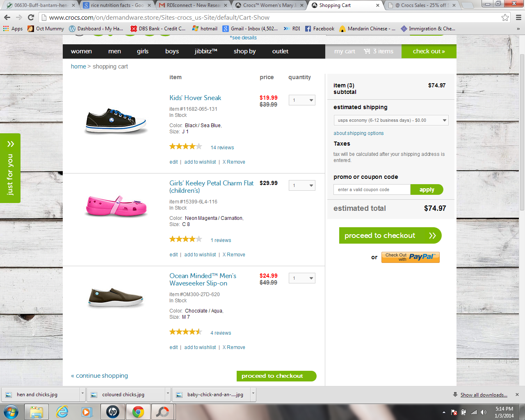Close the Shopping Cart tab

(378, 5)
